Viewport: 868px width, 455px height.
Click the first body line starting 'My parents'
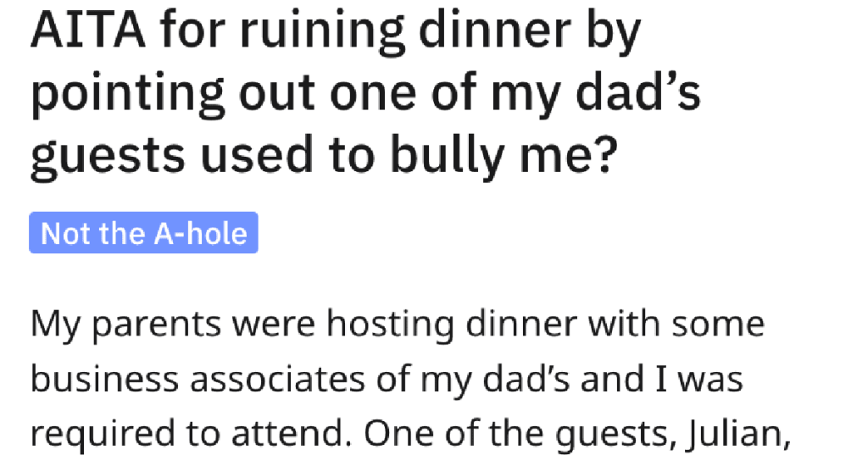coord(398,325)
